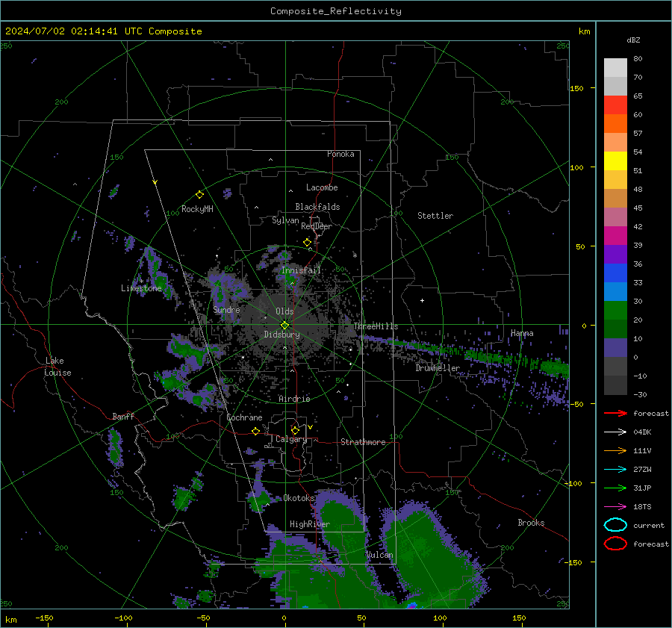This screenshot has height=628, width=672.
Task: Click the Airdrie city label
Action: [x=294, y=399]
